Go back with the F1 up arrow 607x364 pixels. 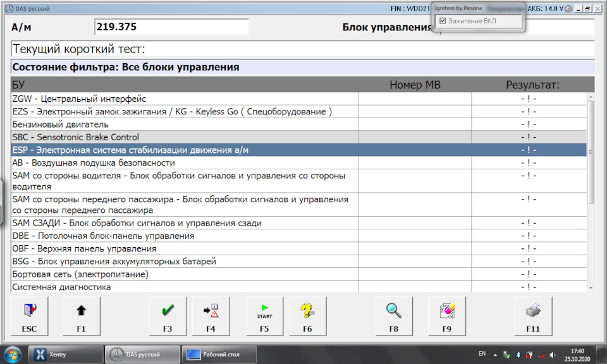(x=82, y=316)
